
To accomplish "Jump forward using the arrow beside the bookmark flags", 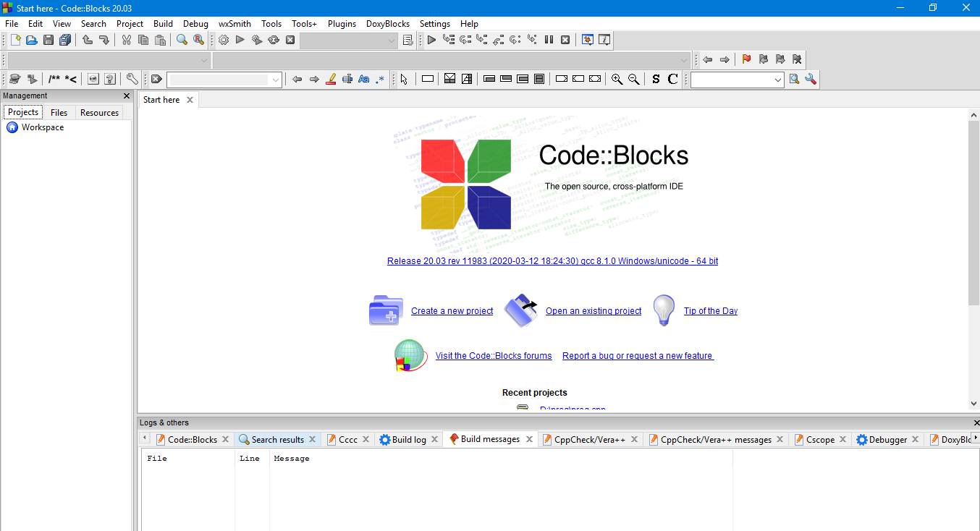I will [x=725, y=59].
